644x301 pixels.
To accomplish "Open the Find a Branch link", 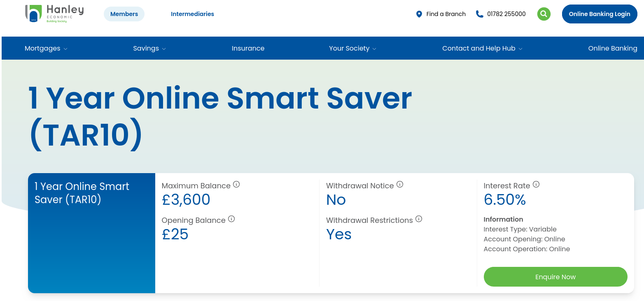I will (446, 14).
